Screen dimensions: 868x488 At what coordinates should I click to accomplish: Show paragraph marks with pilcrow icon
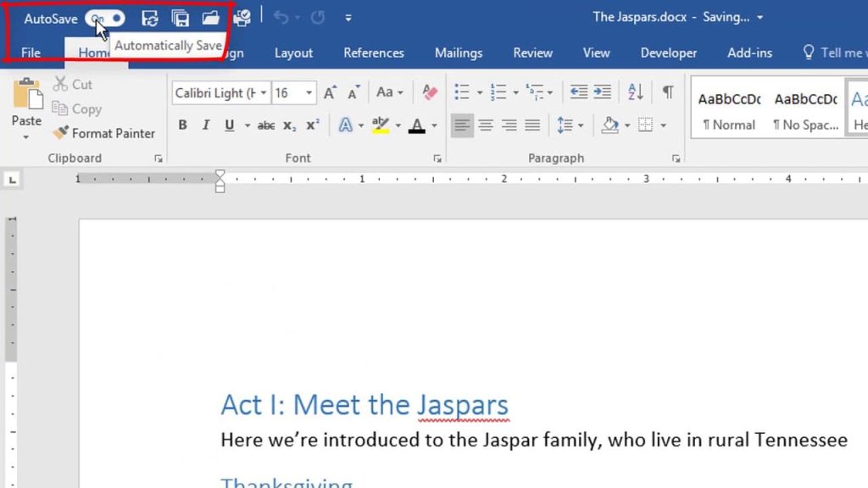pos(668,91)
